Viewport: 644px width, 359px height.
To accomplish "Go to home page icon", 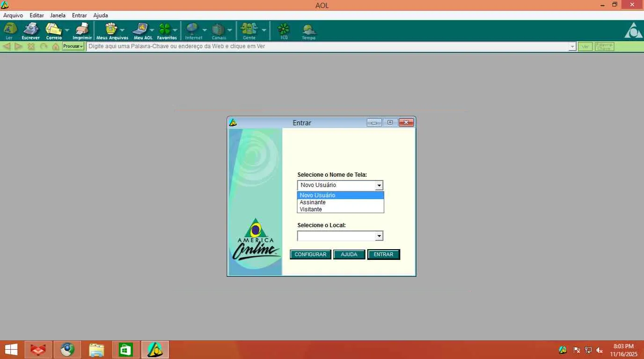I will click(56, 46).
